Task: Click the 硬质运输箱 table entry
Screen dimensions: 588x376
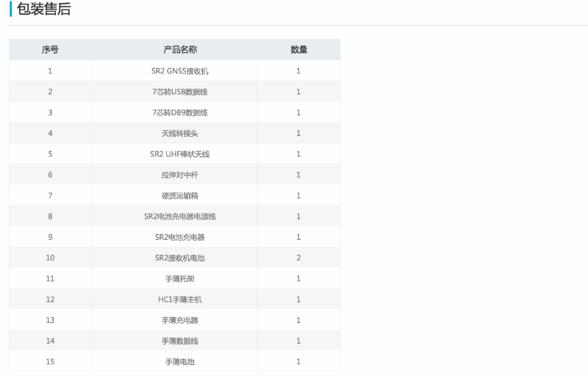Action: coord(180,196)
